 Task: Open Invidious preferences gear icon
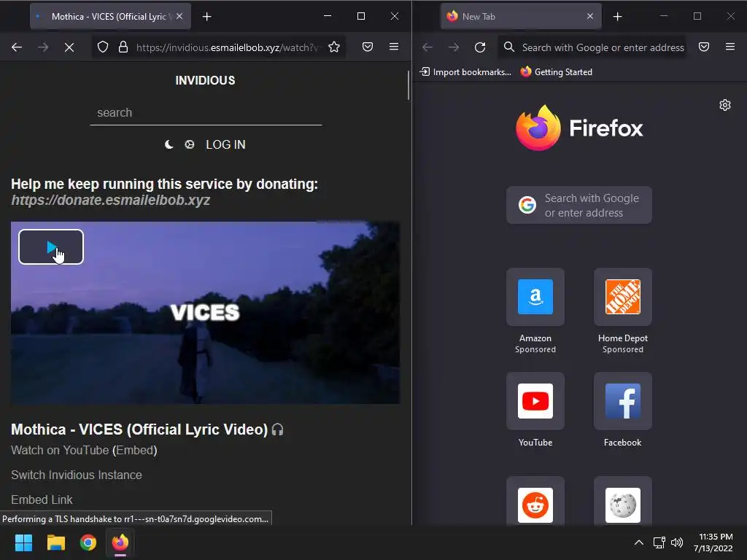click(190, 144)
